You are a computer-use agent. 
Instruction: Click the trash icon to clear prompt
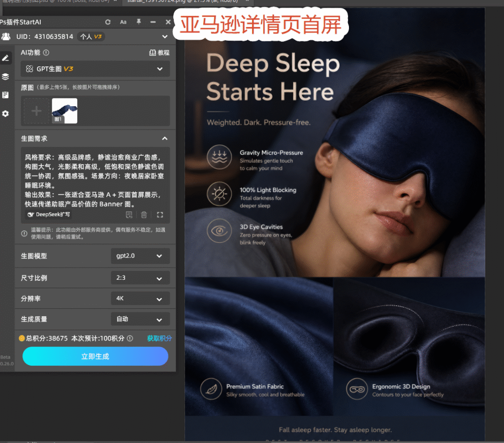[144, 215]
